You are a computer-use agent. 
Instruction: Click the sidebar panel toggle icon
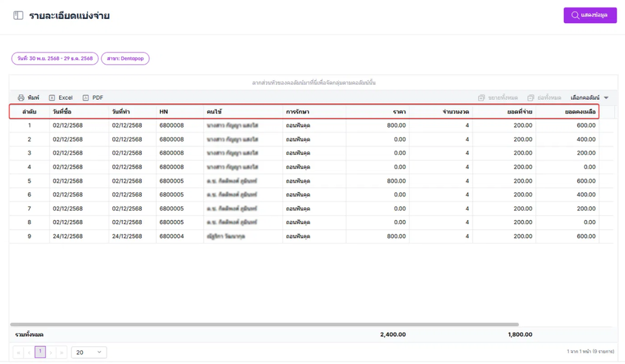click(x=18, y=16)
